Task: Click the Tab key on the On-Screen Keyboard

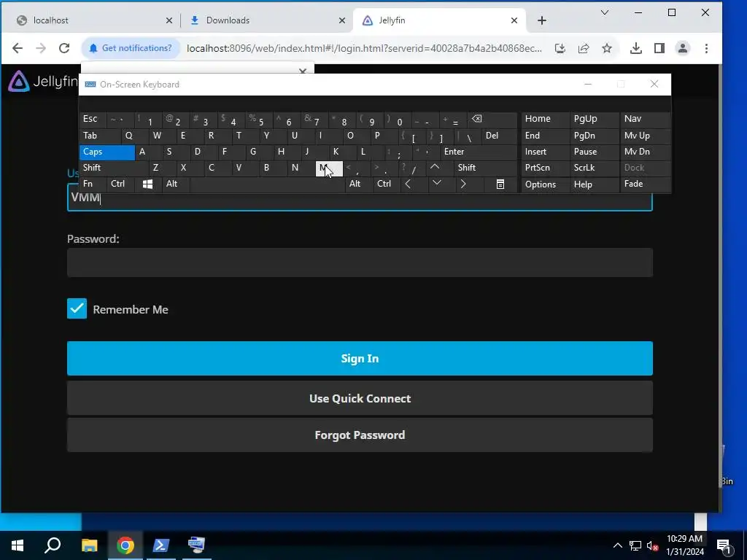Action: (x=99, y=136)
